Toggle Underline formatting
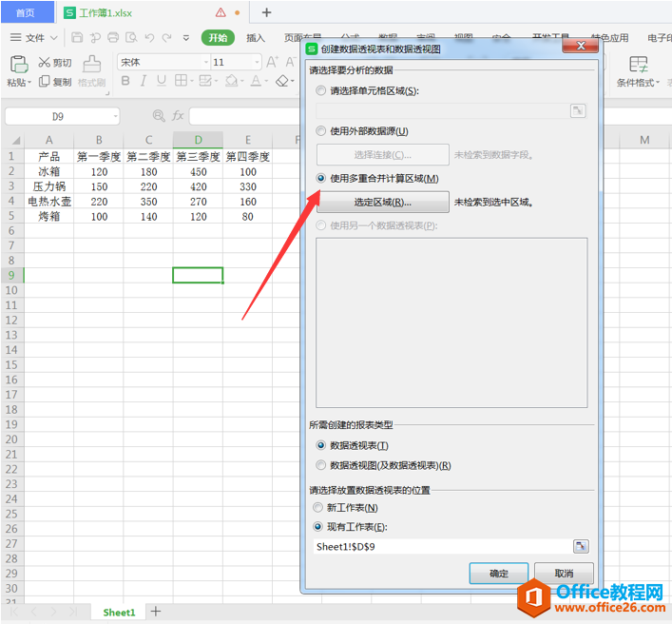The width and height of the screenshot is (672, 624). coord(162,81)
